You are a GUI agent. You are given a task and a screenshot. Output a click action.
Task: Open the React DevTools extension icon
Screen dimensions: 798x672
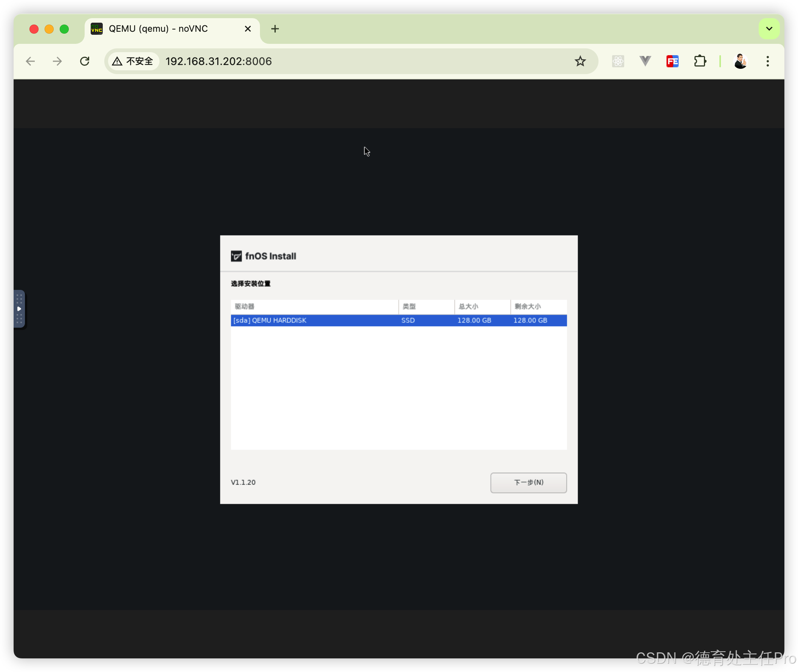click(x=617, y=61)
